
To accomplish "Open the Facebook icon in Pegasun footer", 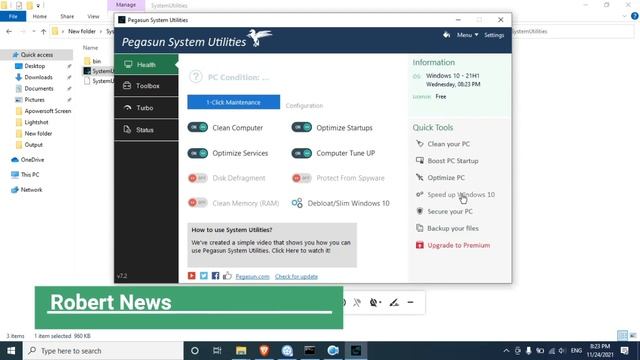I will click(216, 276).
